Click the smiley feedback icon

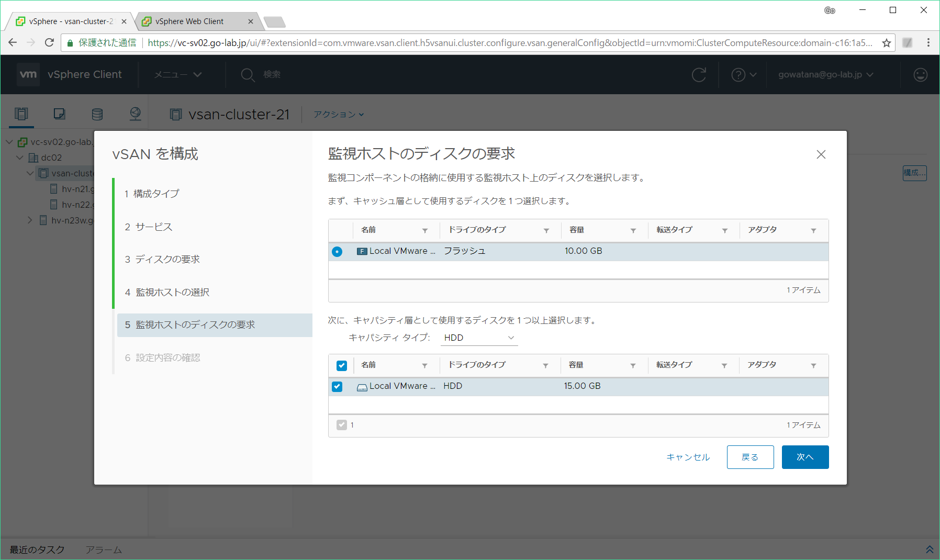click(920, 75)
